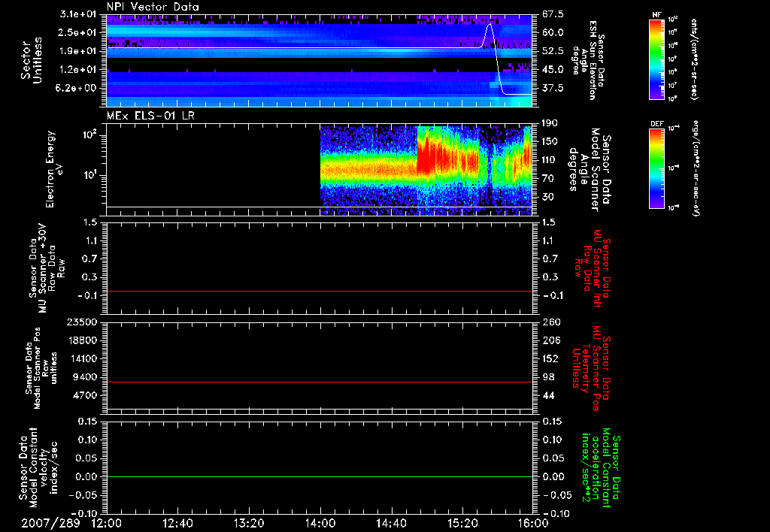Click the DEF color scale bar

coord(657,168)
